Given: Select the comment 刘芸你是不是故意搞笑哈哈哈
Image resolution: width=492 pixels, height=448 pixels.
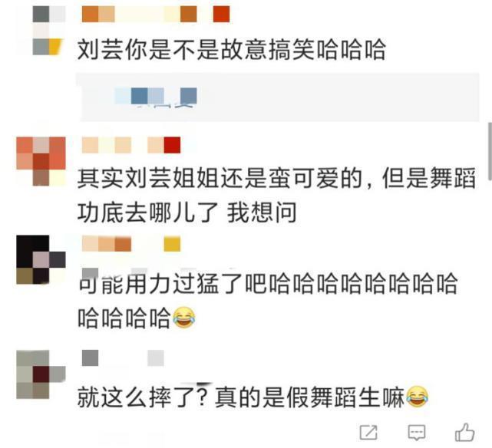Looking at the screenshot, I should pyautogui.click(x=231, y=50).
